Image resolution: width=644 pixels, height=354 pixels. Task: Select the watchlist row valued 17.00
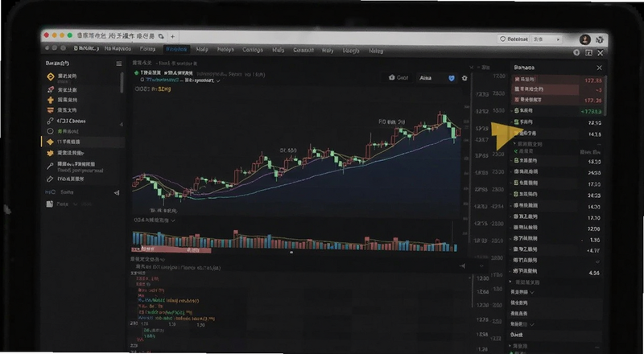click(558, 184)
